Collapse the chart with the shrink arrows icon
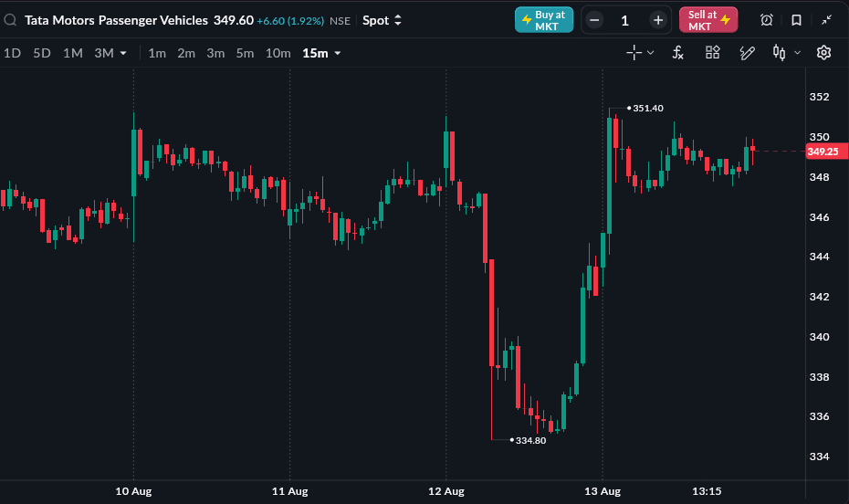The height and width of the screenshot is (504, 849). tap(826, 21)
